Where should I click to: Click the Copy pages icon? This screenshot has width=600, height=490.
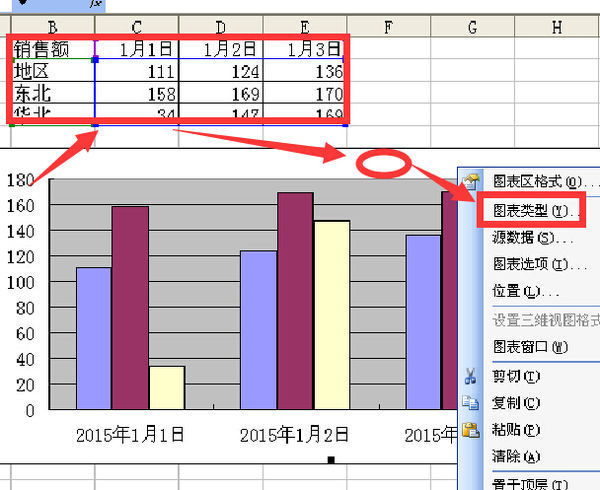tap(470, 403)
